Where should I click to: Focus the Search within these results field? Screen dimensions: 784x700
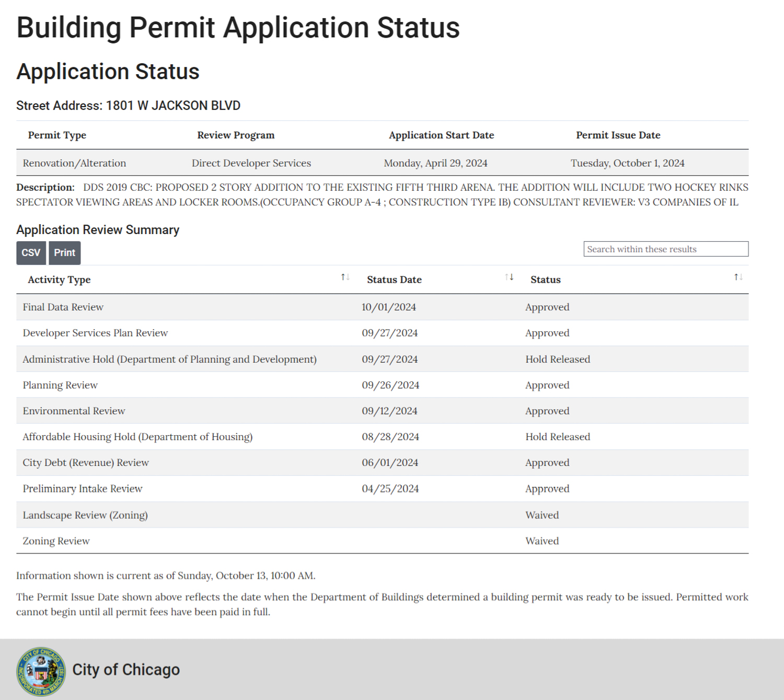point(666,249)
